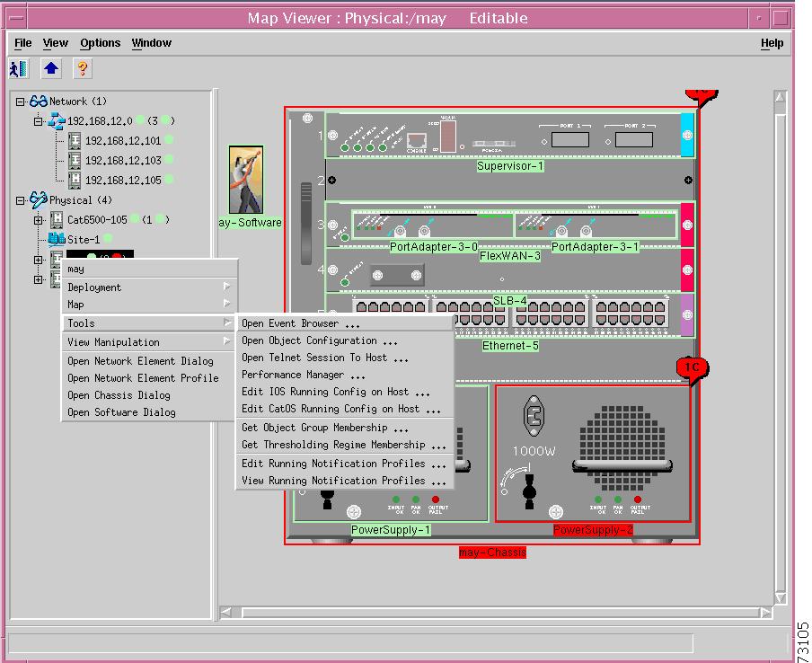The width and height of the screenshot is (812, 663).
Task: Select Edit Running Notification Profiles
Action: [345, 464]
